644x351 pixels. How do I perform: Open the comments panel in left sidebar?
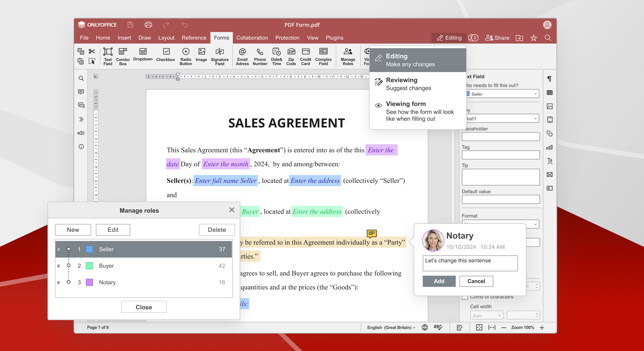(81, 92)
